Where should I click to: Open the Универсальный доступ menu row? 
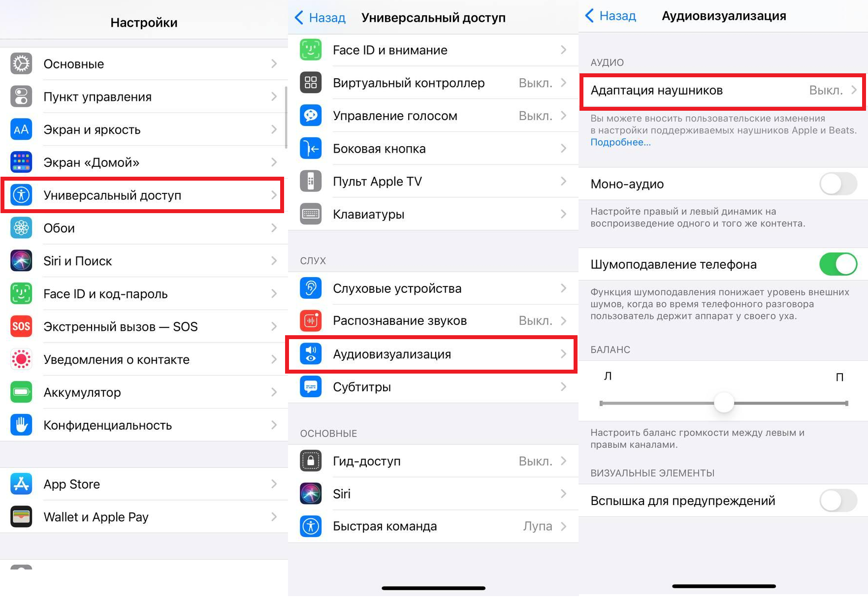tap(142, 195)
